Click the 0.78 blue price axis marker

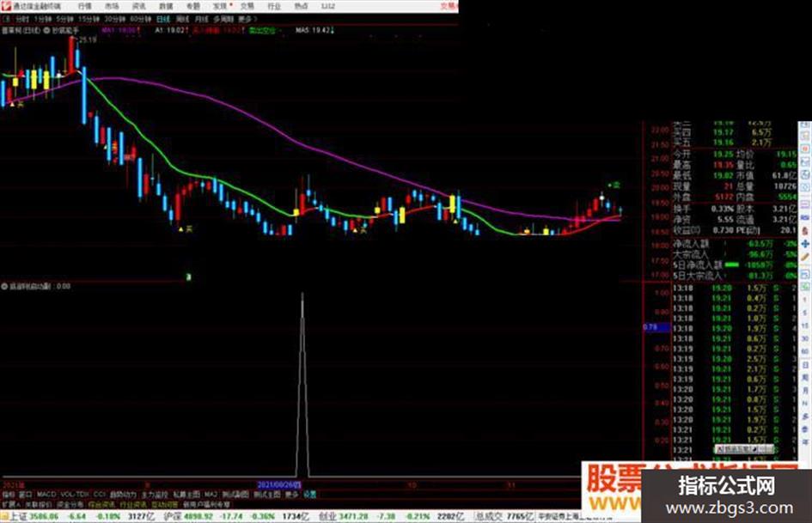(x=656, y=327)
